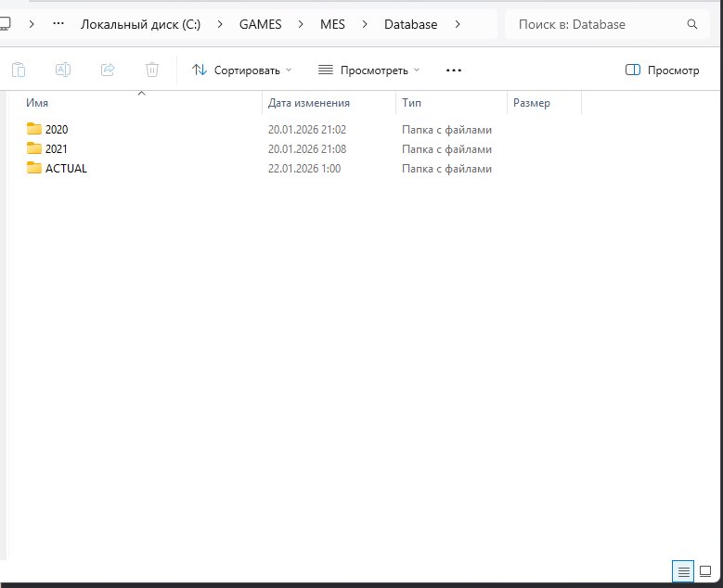Open the three-dots more options menu

(x=454, y=70)
